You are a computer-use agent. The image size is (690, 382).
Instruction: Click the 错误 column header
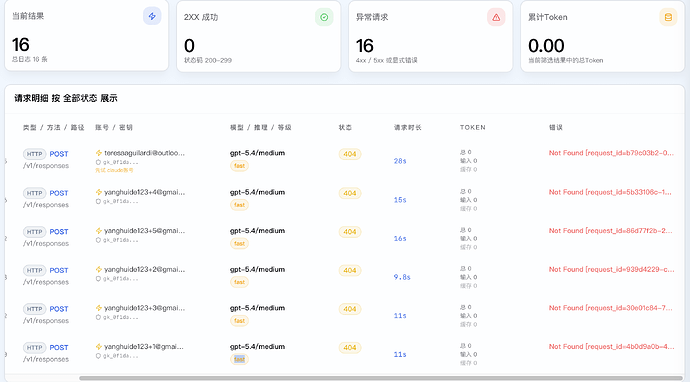pyautogui.click(x=556, y=128)
